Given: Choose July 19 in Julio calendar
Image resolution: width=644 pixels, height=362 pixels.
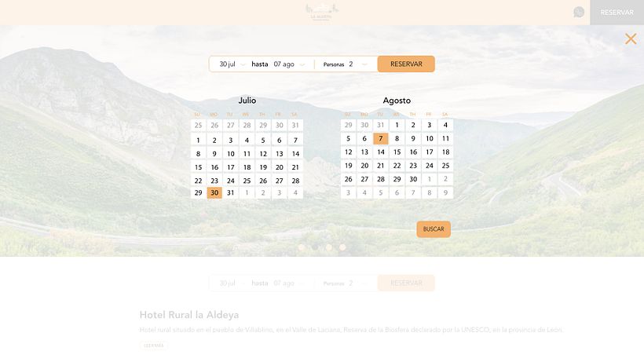Looking at the screenshot, I should [x=263, y=167].
